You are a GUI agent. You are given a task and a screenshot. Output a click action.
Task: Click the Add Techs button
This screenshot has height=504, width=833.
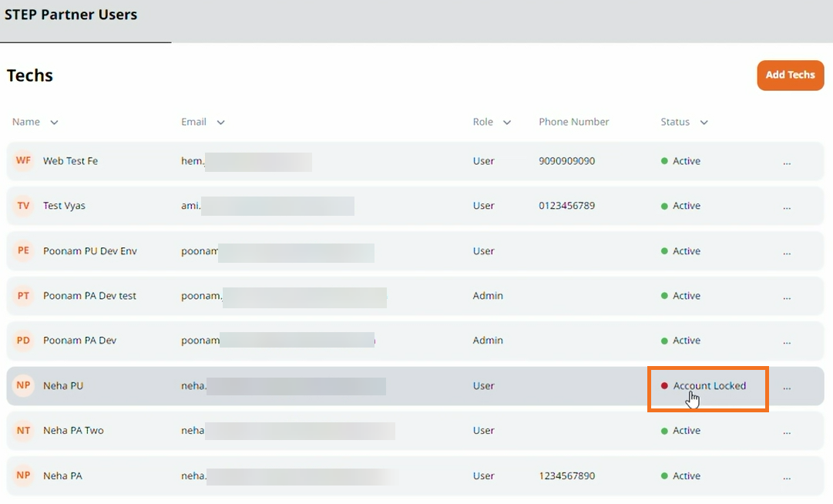pos(790,75)
